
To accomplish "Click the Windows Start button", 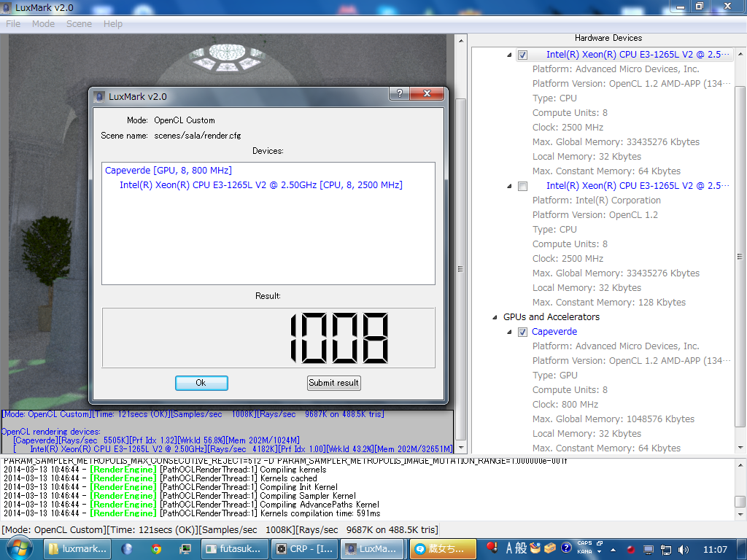I will [18, 548].
